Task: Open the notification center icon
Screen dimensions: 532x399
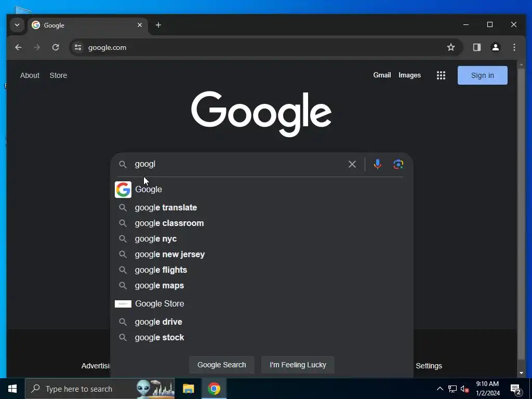Action: coord(516,389)
